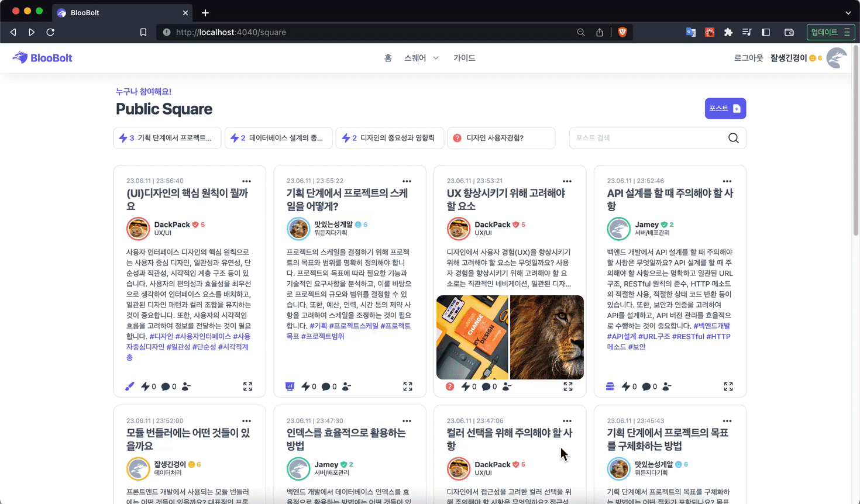Open the 스퀘어 navigation item
Image resolution: width=860 pixels, height=504 pixels.
[415, 58]
